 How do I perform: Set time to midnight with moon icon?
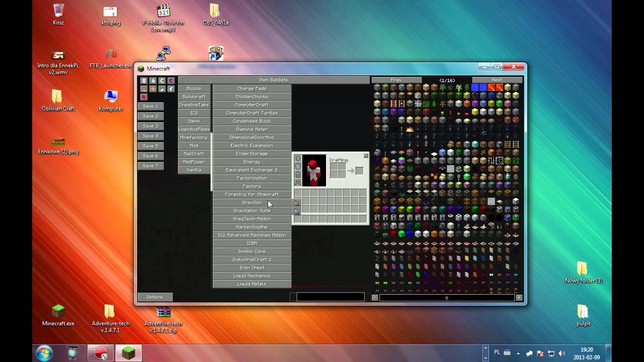[171, 89]
